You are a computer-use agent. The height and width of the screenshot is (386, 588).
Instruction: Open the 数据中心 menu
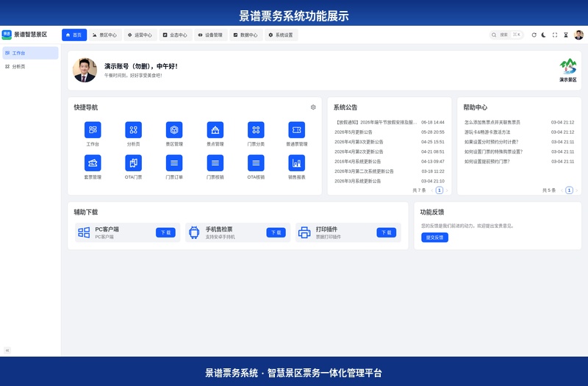coord(246,35)
